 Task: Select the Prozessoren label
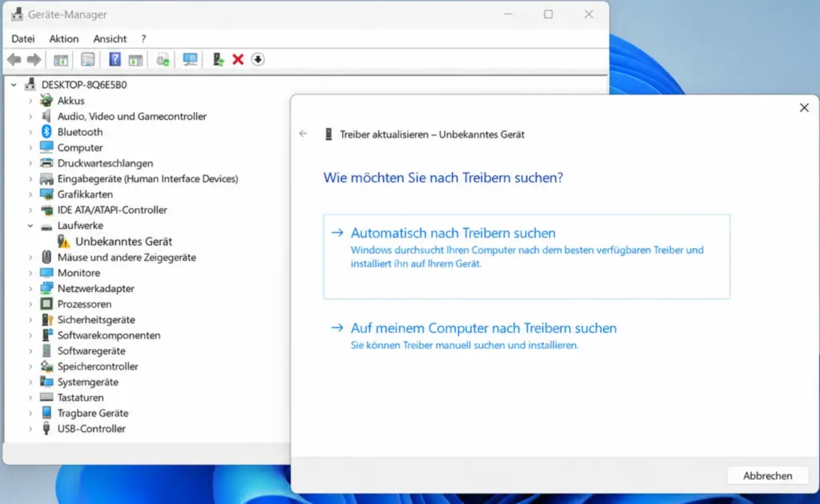pyautogui.click(x=84, y=304)
